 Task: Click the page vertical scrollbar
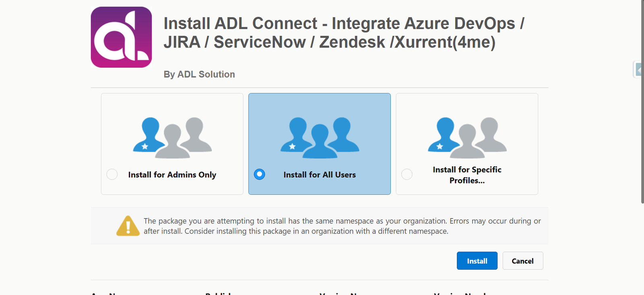pos(642,101)
